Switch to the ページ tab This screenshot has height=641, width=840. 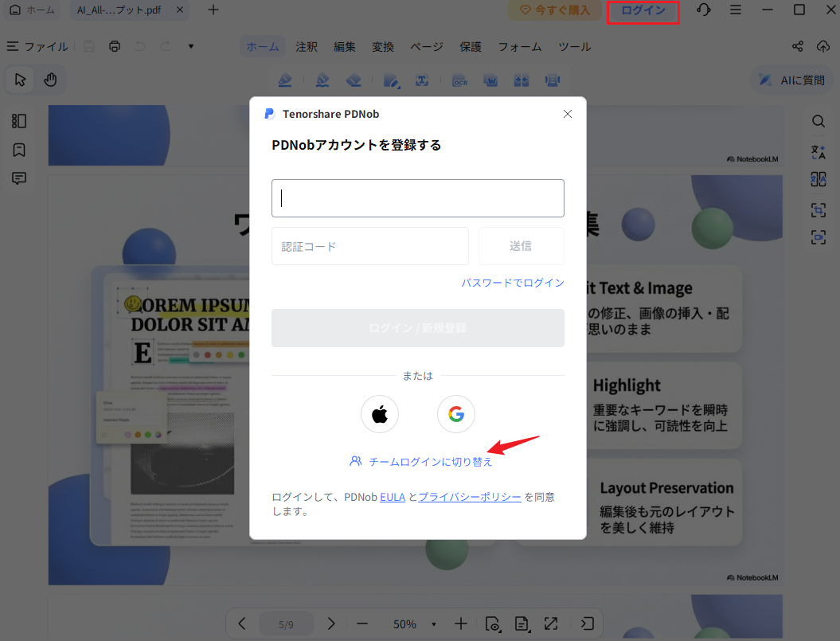pos(427,47)
